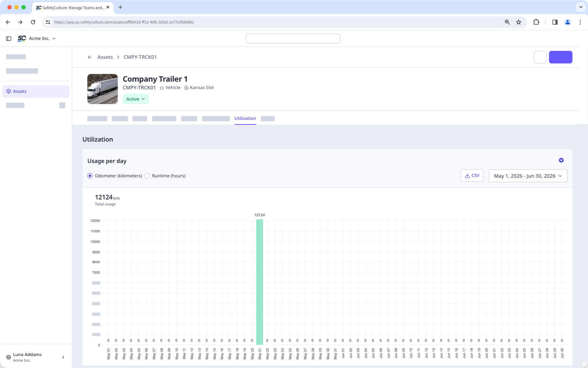Go back using the browser back arrow
Screen dimensions: 588x368
[x=8, y=22]
